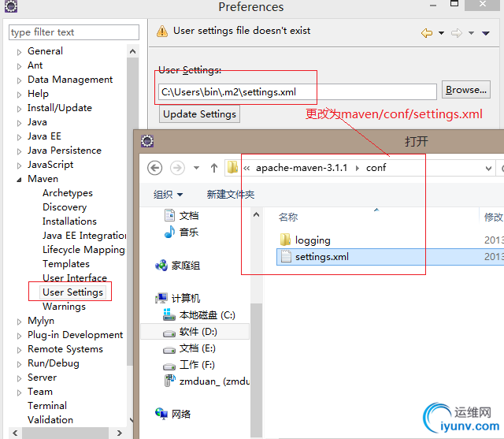Click the forward arrow in Preferences header
Viewport: 504px width, 439px height.
pyautogui.click(x=457, y=33)
